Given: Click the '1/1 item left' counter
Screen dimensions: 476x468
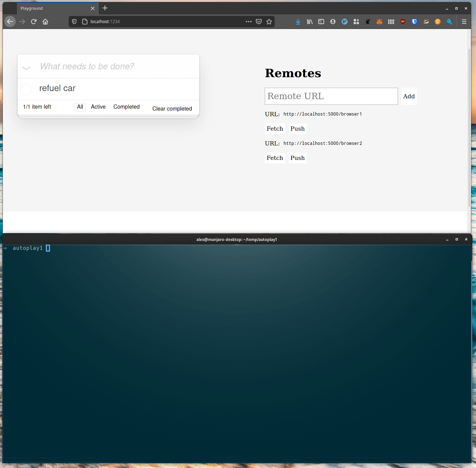Looking at the screenshot, I should (x=37, y=107).
